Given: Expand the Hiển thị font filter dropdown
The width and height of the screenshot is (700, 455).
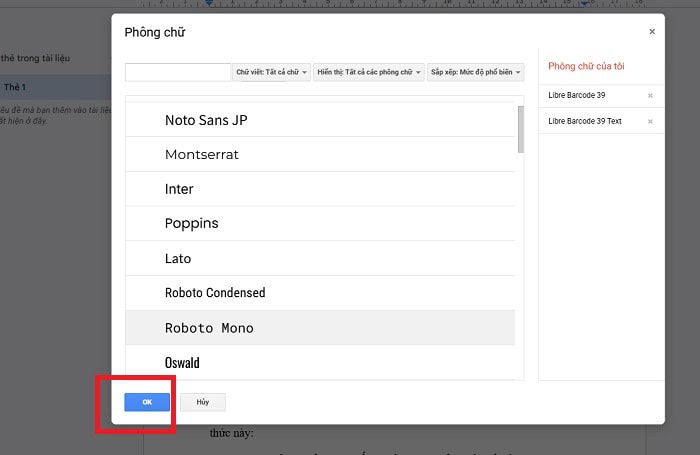Looking at the screenshot, I should pyautogui.click(x=368, y=72).
